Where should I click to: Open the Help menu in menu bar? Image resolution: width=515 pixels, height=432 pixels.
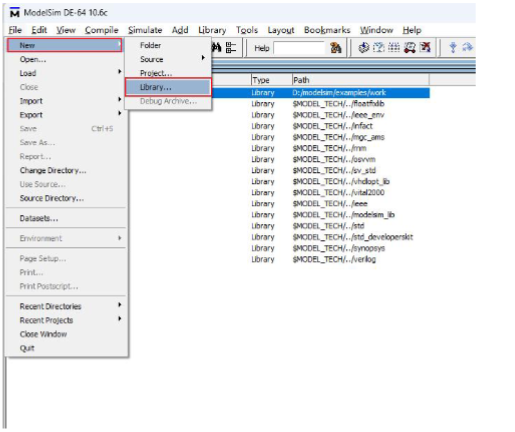click(x=412, y=30)
